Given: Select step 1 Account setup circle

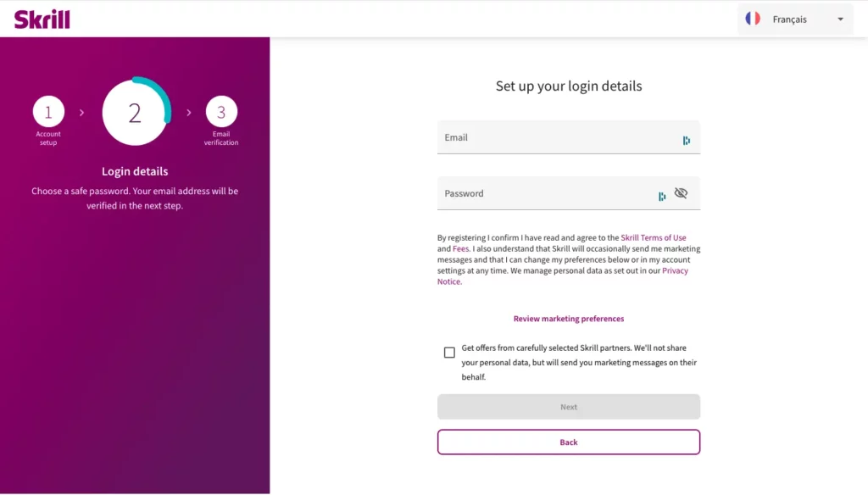Looking at the screenshot, I should tap(48, 112).
